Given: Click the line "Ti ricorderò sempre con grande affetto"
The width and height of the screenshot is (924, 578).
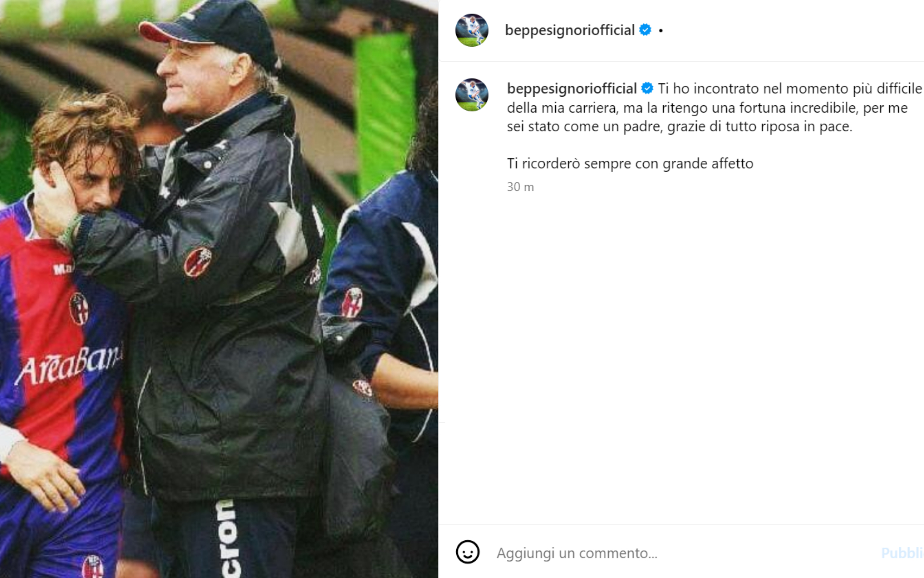Looking at the screenshot, I should [x=630, y=163].
